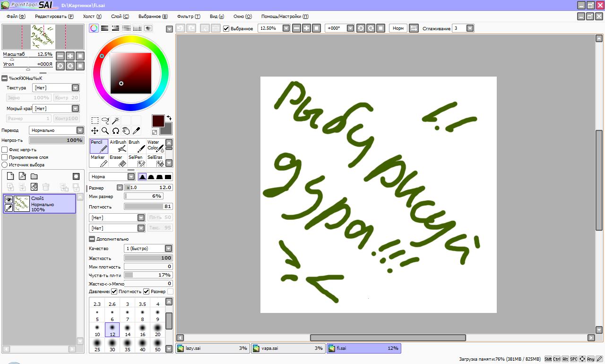Image resolution: width=605 pixels, height=364 pixels.
Task: Clear the layer with the eraser icon
Action: coord(34,187)
